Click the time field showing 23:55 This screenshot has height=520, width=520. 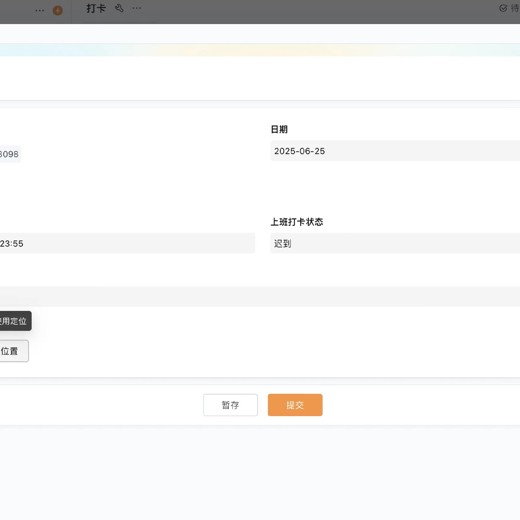[127, 243]
